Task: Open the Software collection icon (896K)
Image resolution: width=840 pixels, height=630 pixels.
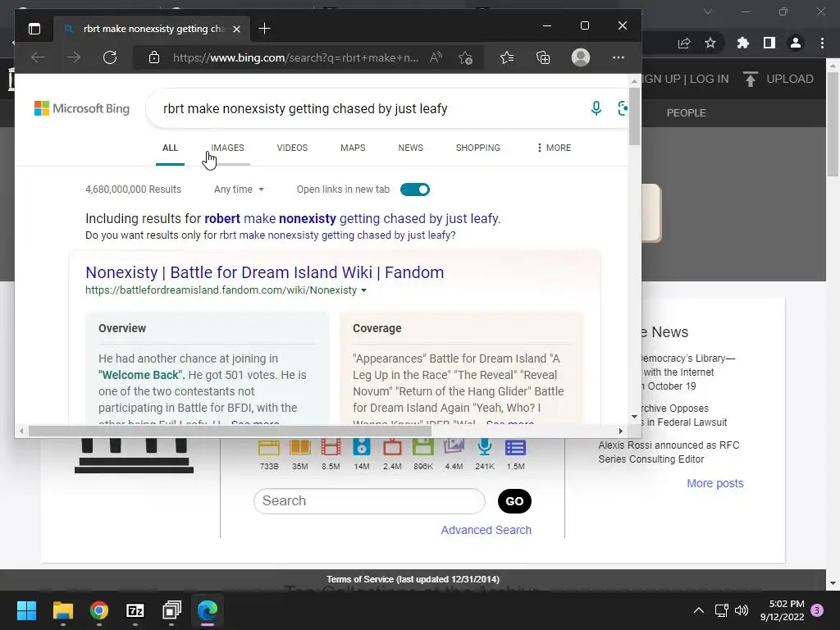Action: coord(423,448)
